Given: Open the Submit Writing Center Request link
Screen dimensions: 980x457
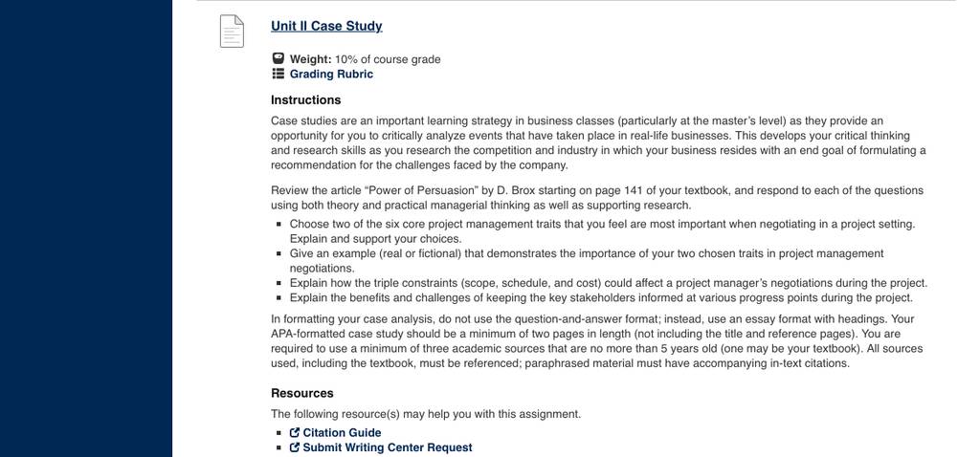Looking at the screenshot, I should 388,447.
